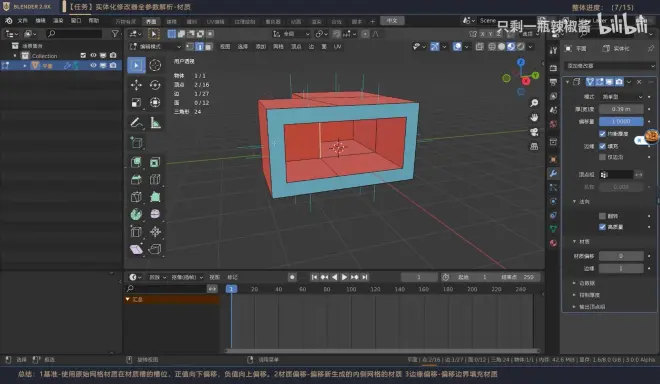Select the Bevel tool
This screenshot has height=384, width=660.
pyautogui.click(x=136, y=179)
